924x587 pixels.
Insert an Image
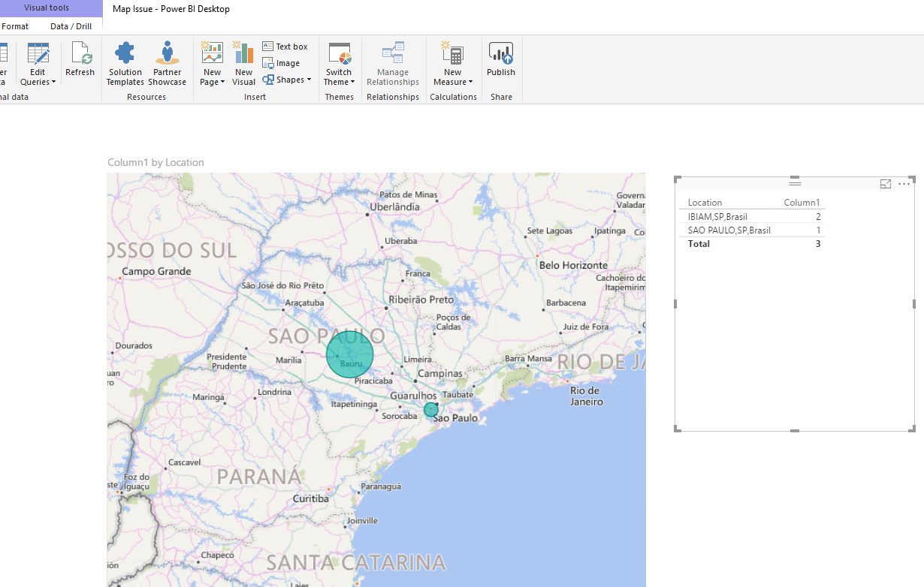282,63
